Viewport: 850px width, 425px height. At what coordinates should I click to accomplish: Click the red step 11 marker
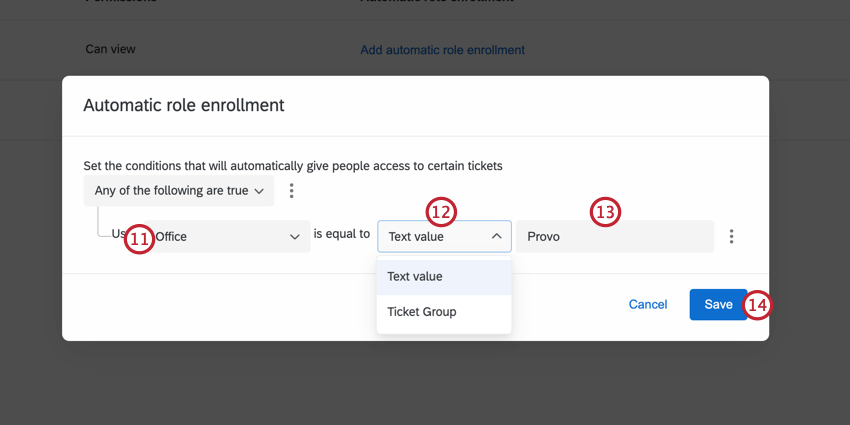point(140,239)
